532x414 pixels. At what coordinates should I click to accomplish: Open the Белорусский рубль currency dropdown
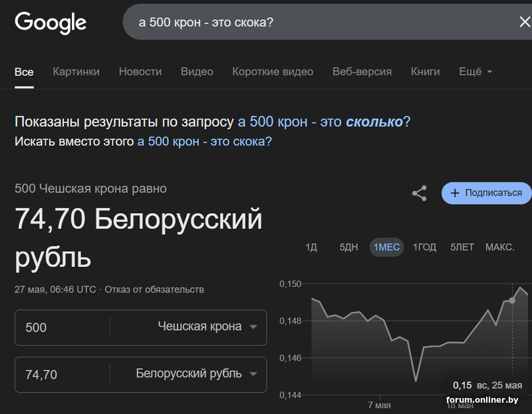196,374
